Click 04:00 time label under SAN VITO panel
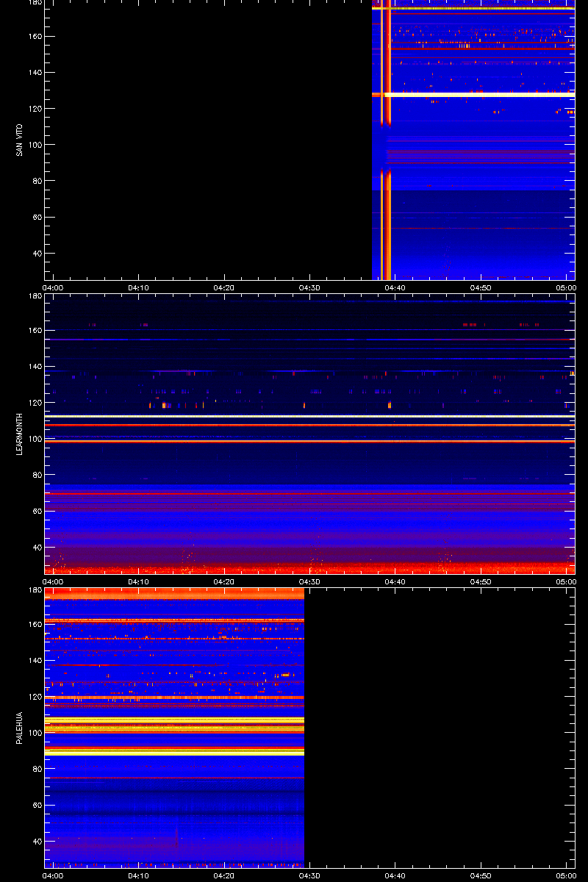Viewport: 588px width, 882px height. tap(54, 288)
